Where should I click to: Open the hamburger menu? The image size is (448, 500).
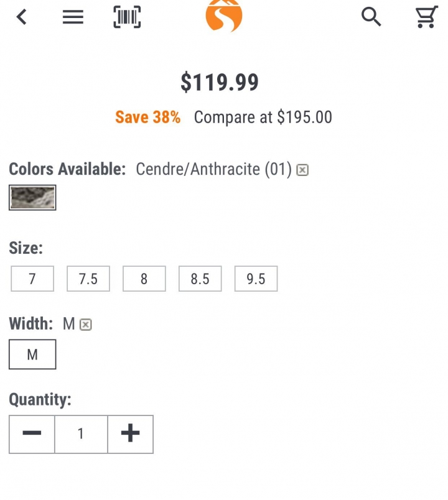click(73, 17)
